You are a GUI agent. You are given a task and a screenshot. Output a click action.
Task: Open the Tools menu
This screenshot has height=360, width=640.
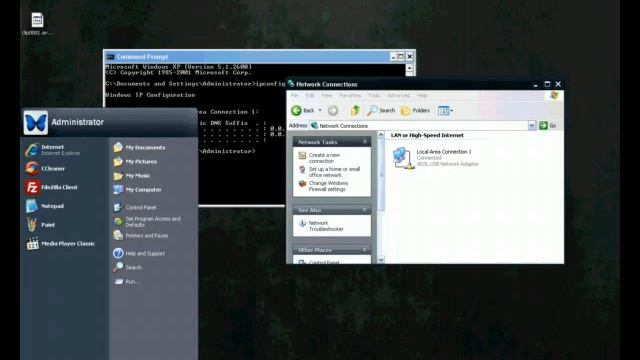[x=374, y=96]
